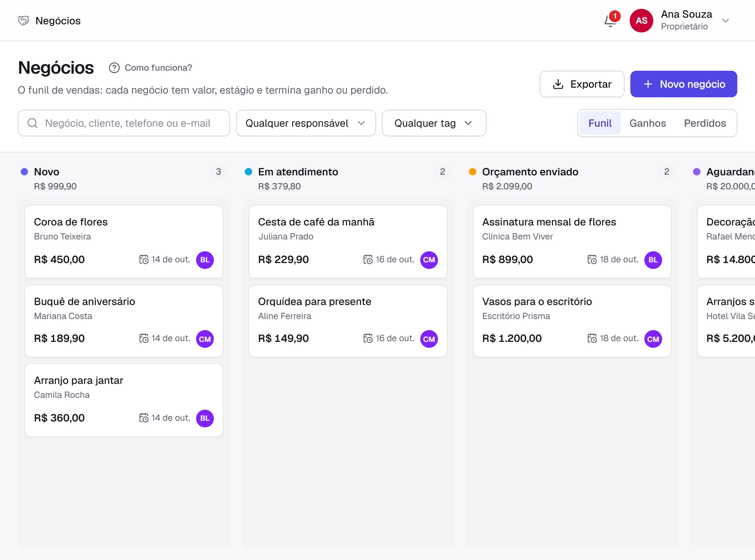Image resolution: width=755 pixels, height=560 pixels.
Task: Open the notifications bell
Action: pos(610,21)
